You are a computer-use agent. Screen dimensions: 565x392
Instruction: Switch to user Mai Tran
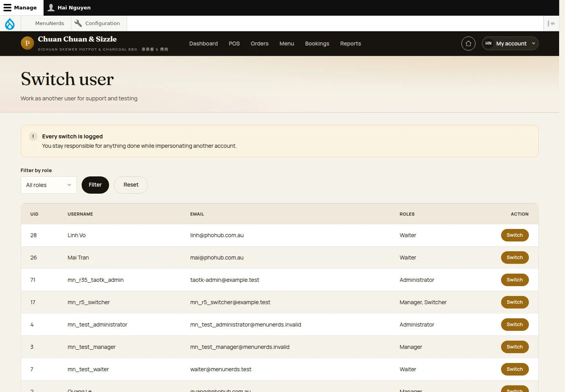[515, 258]
